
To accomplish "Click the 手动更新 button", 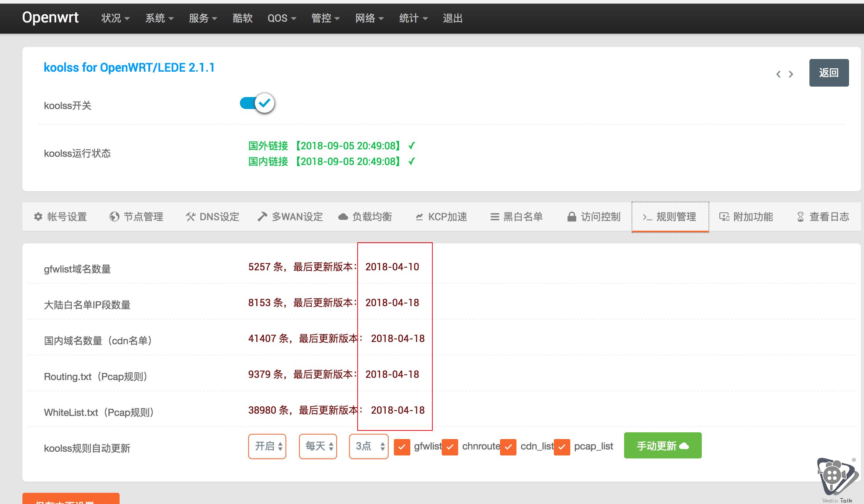I will (663, 445).
